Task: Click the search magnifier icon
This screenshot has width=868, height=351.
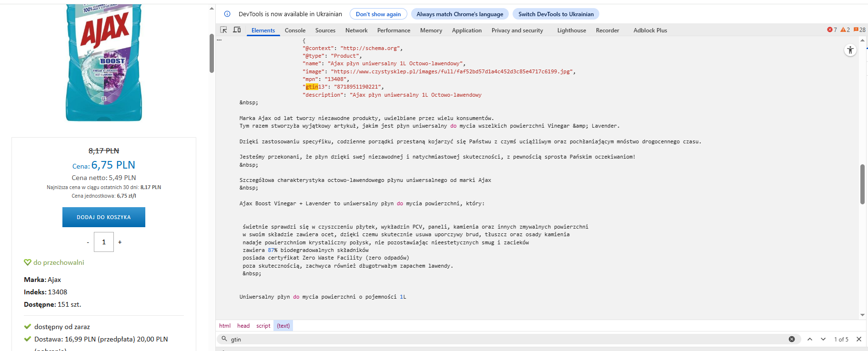Action: pos(224,339)
